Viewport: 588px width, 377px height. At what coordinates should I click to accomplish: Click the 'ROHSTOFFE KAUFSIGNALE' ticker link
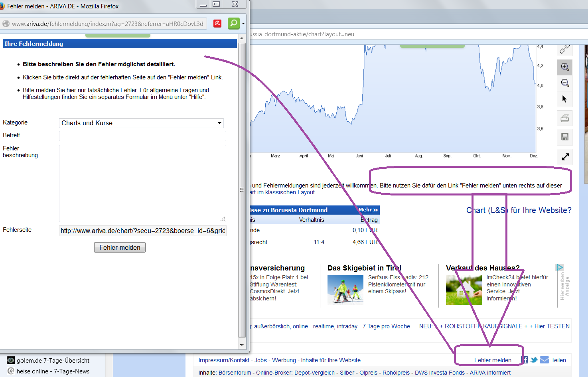coord(483,326)
